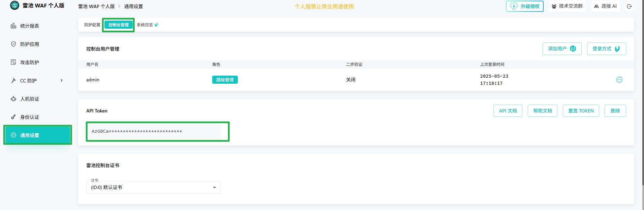Screen dimensions: 644x210
Task: Click the logout icon at top right
Action: click(629, 6)
